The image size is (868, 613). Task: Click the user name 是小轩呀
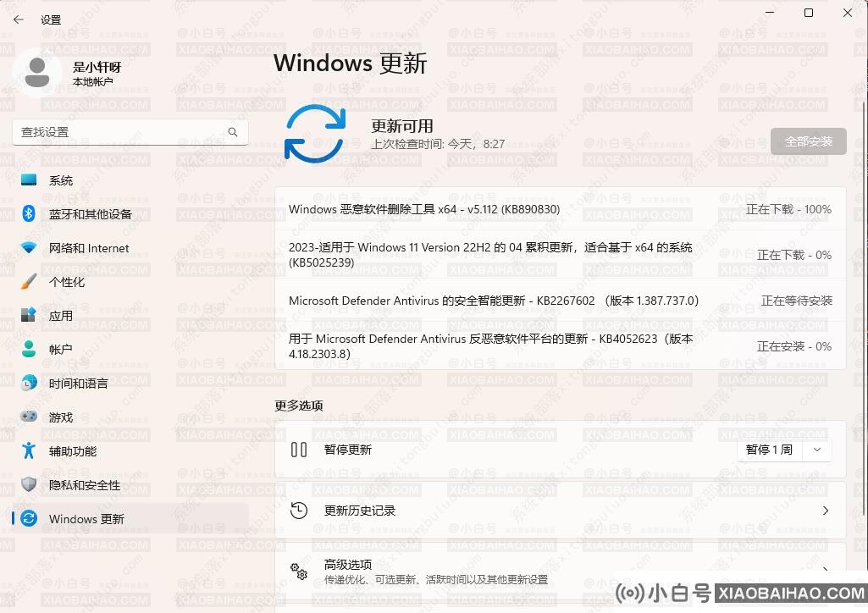(x=97, y=67)
